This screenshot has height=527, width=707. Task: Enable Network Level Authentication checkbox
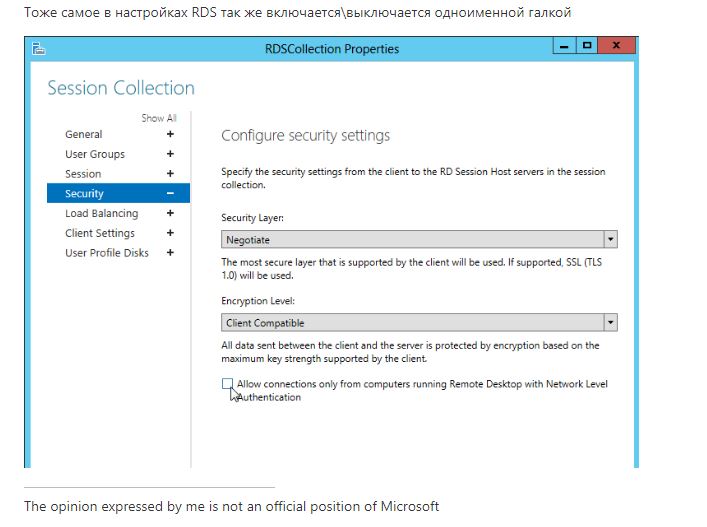point(228,384)
